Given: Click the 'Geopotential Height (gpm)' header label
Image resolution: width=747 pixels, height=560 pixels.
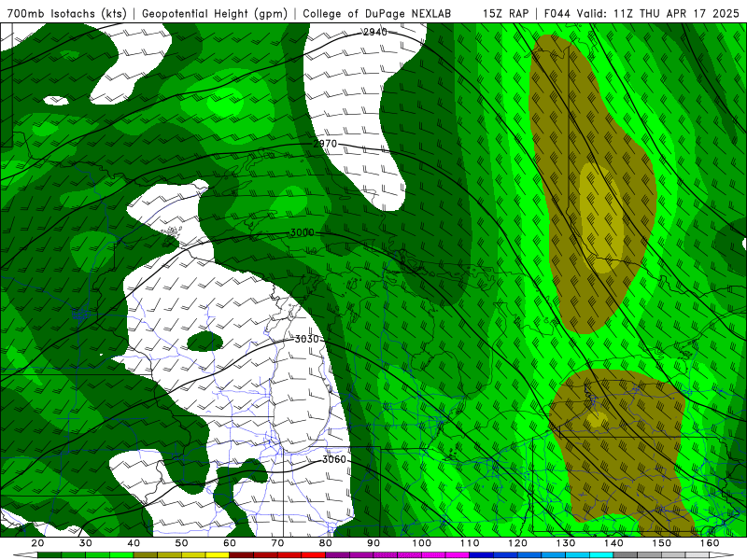Looking at the screenshot, I should pyautogui.click(x=215, y=13).
